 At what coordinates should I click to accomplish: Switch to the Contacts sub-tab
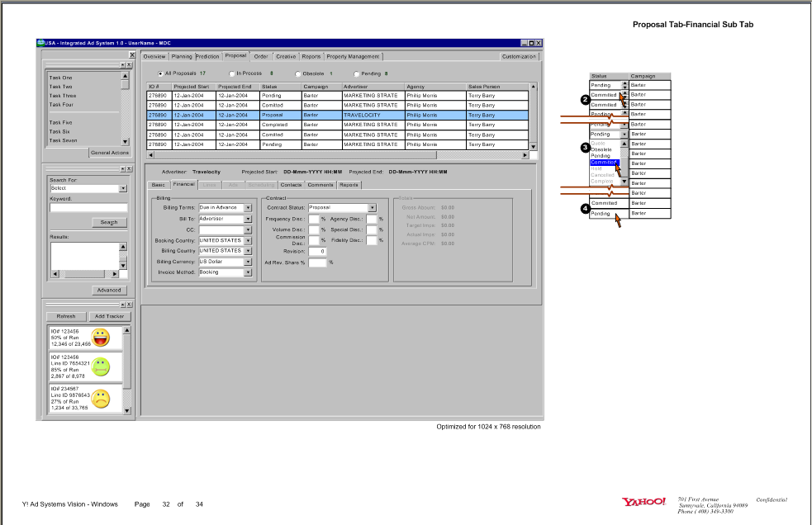[289, 185]
